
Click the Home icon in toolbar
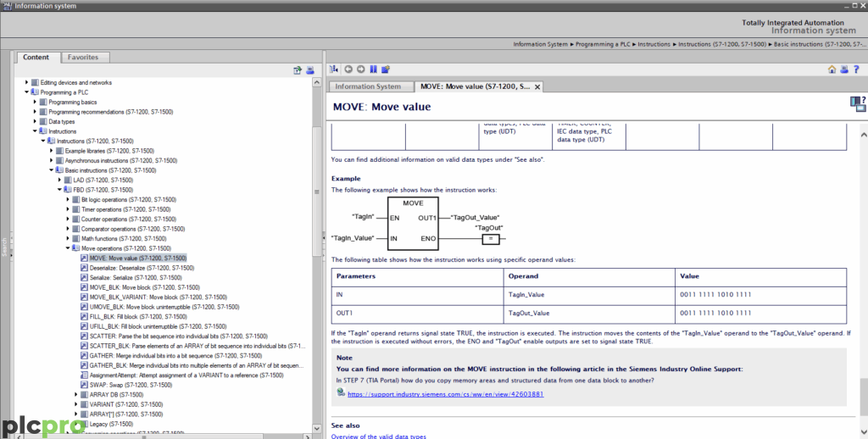tap(832, 69)
